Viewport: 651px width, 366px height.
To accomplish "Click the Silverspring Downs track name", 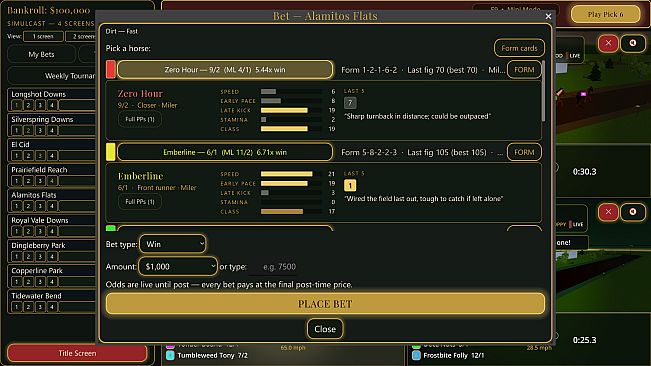I will coord(42,120).
